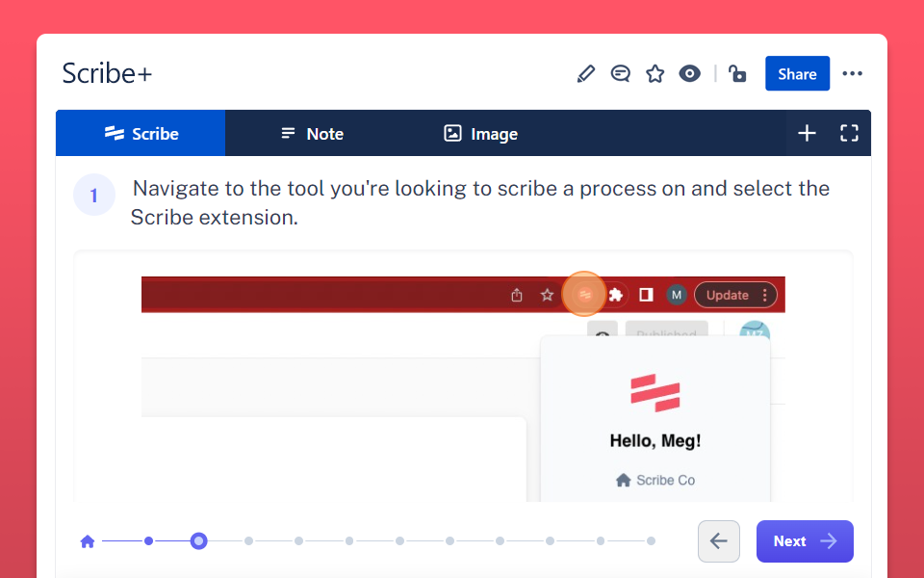924x578 pixels.
Task: Jump to the start via the home icon
Action: click(87, 541)
